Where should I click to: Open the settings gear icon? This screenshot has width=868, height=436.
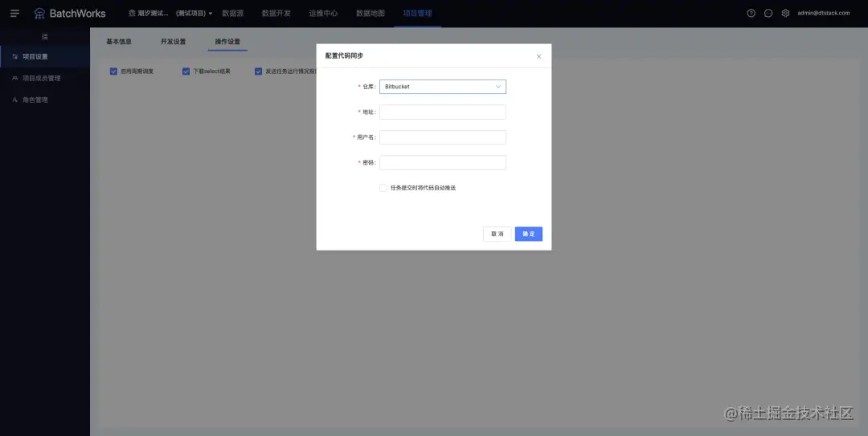(785, 14)
